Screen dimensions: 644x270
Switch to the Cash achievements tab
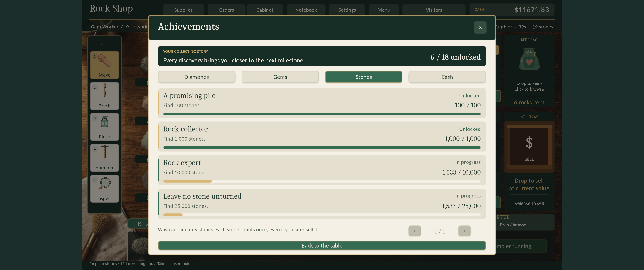click(447, 77)
